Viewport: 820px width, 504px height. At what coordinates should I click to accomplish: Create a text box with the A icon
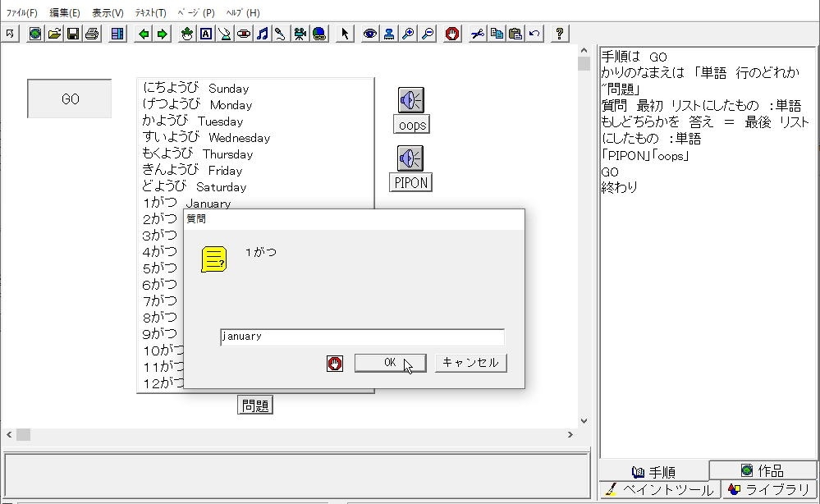click(x=206, y=34)
